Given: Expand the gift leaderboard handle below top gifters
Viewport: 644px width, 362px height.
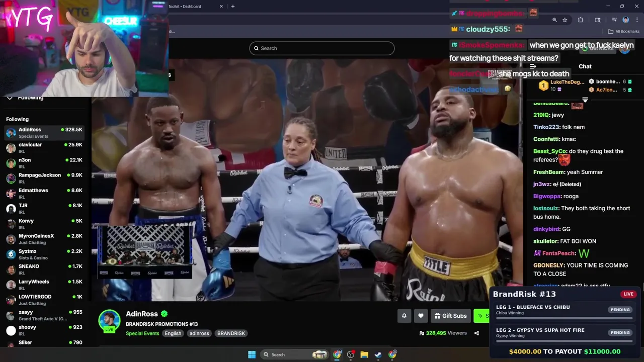Looking at the screenshot, I should (585, 100).
